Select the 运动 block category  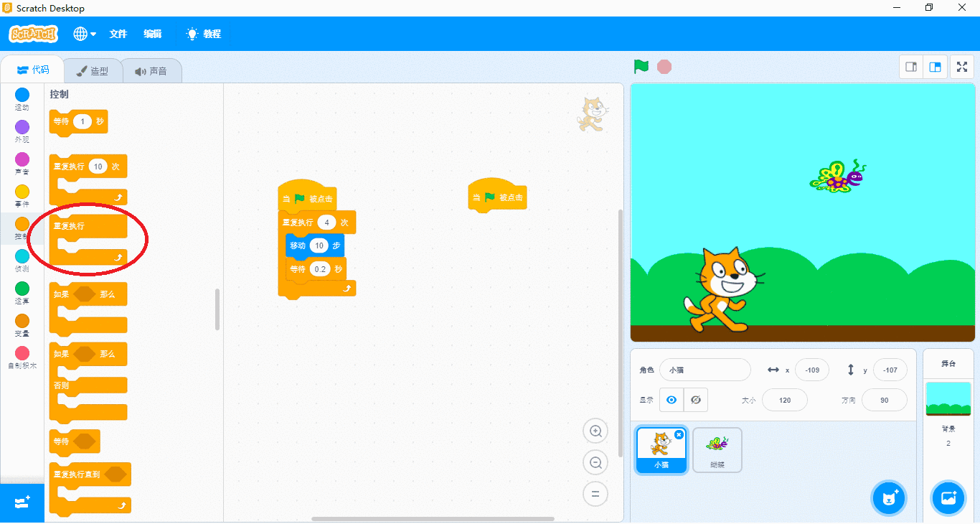coord(22,99)
